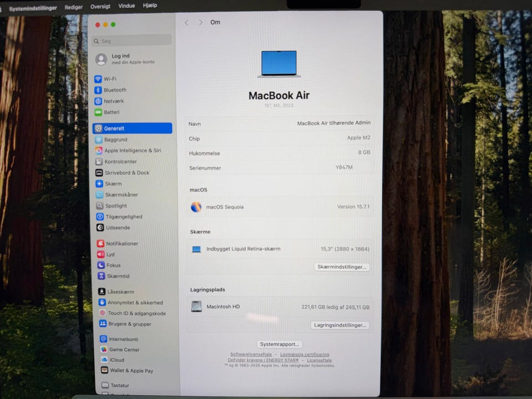Click the MacBook Air laptop image
This screenshot has width=532, height=399.
279,64
